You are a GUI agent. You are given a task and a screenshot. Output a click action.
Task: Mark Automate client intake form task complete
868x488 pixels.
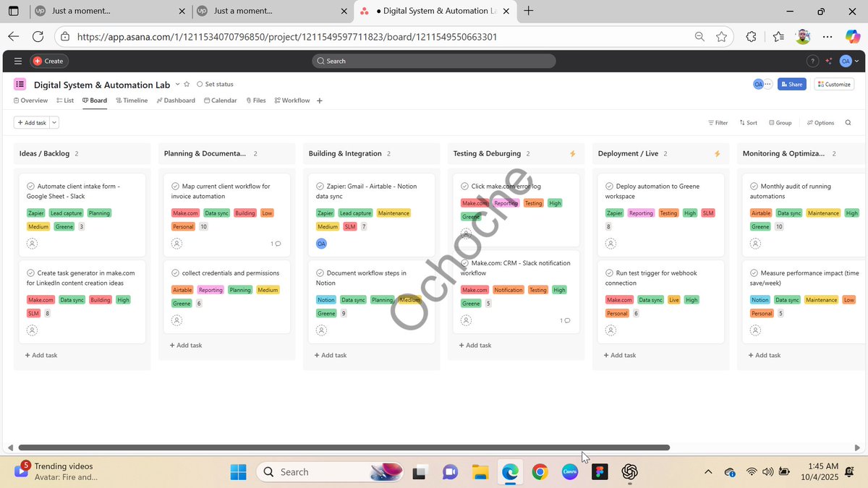point(30,187)
